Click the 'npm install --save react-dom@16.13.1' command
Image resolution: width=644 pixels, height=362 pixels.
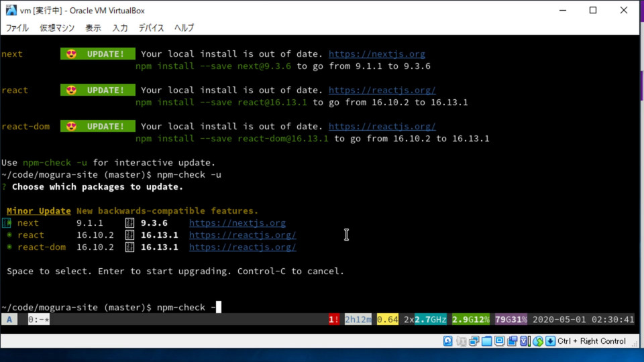(232, 138)
